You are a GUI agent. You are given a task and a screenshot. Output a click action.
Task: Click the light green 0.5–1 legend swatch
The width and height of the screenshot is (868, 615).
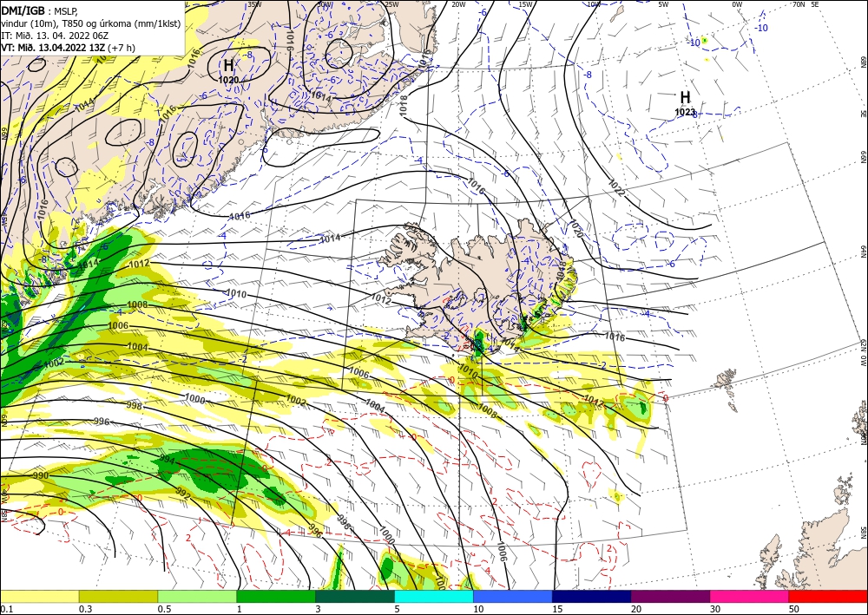coord(197,596)
